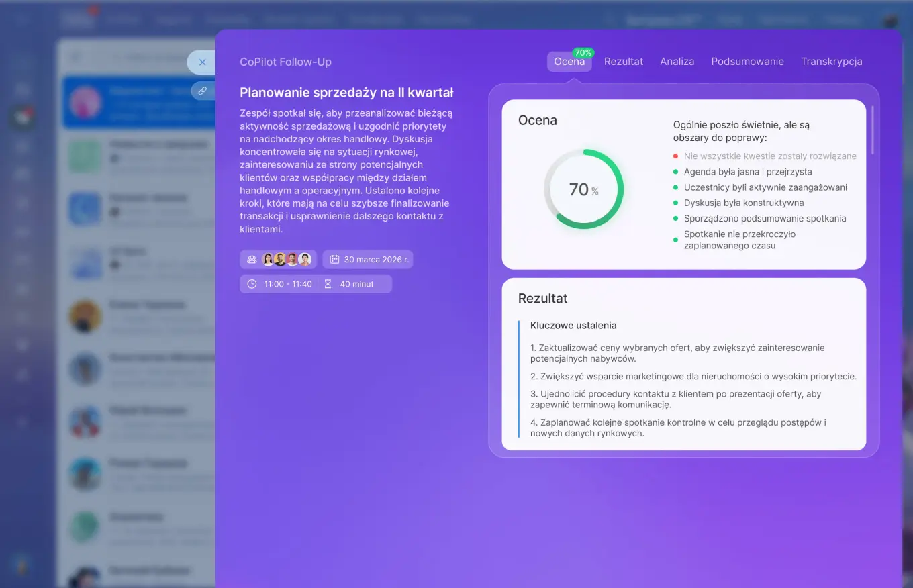Click the panel's vertical scrollbar
Screen dimensions: 913x588
872,129
